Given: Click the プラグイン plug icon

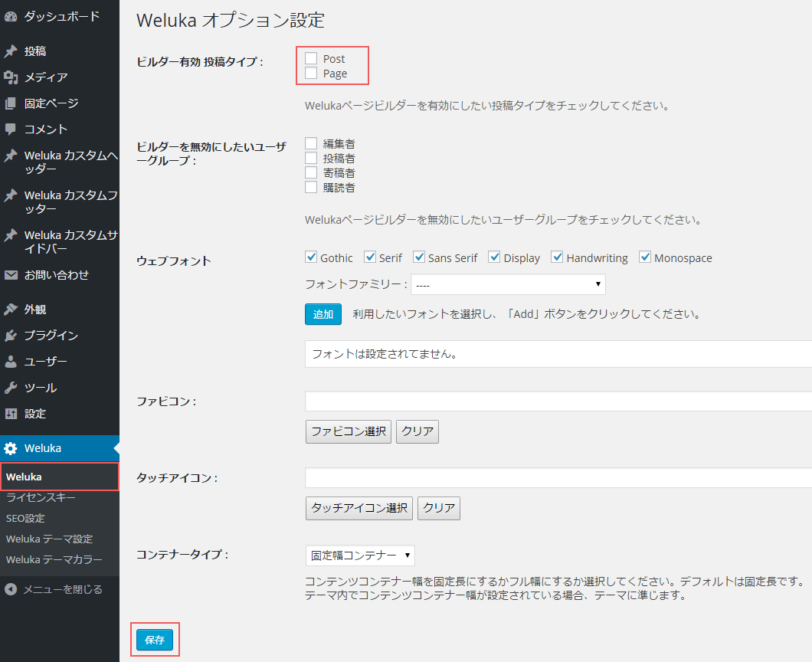Looking at the screenshot, I should tap(11, 335).
